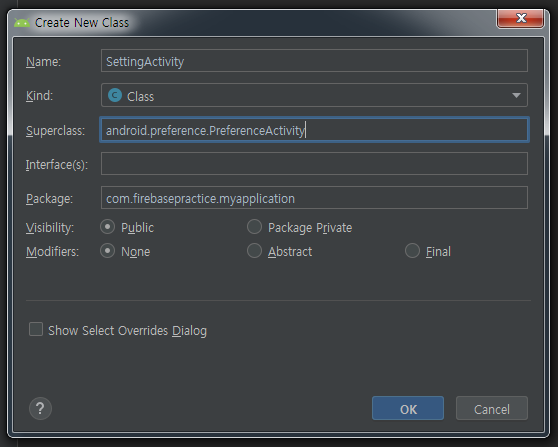Confirm with the OK button

[x=408, y=408]
